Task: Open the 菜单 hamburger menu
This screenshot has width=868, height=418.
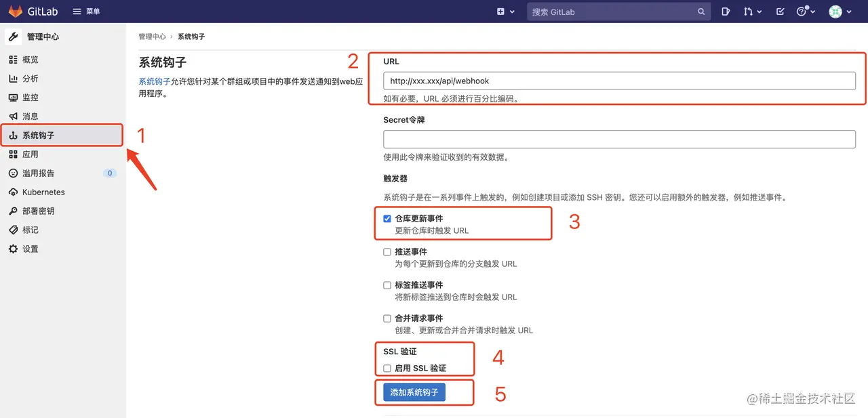Action: coord(86,12)
